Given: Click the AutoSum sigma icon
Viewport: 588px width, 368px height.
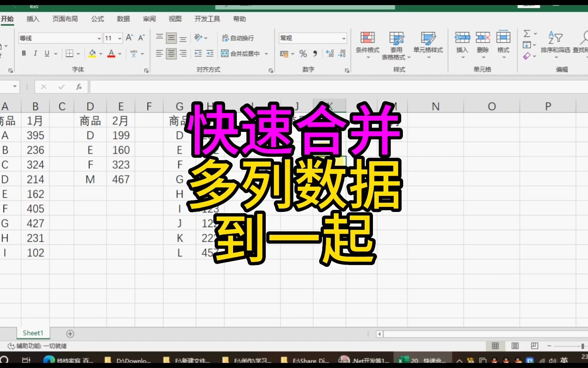Looking at the screenshot, I should point(527,34).
